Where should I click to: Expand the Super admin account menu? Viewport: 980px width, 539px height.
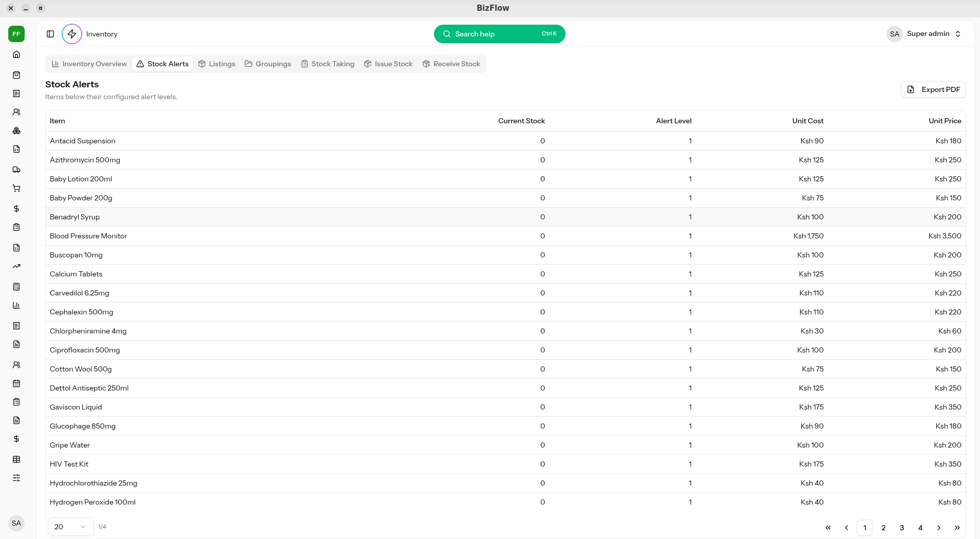point(925,34)
